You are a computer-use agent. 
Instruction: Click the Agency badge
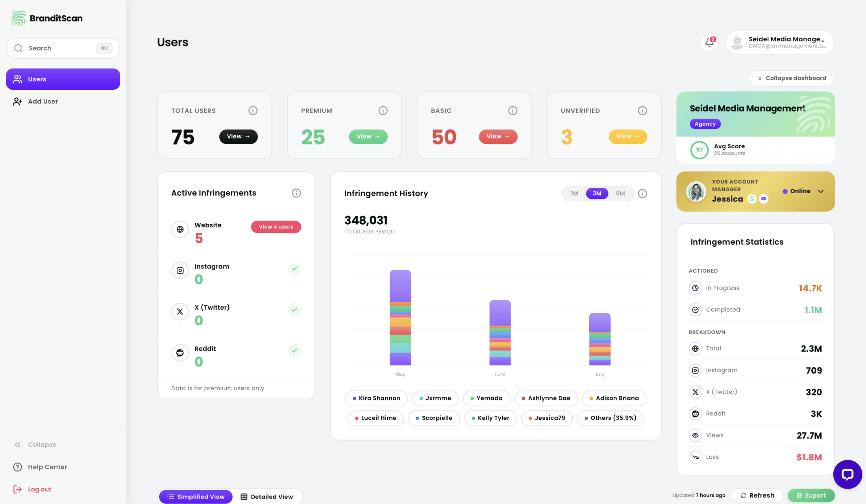(705, 124)
